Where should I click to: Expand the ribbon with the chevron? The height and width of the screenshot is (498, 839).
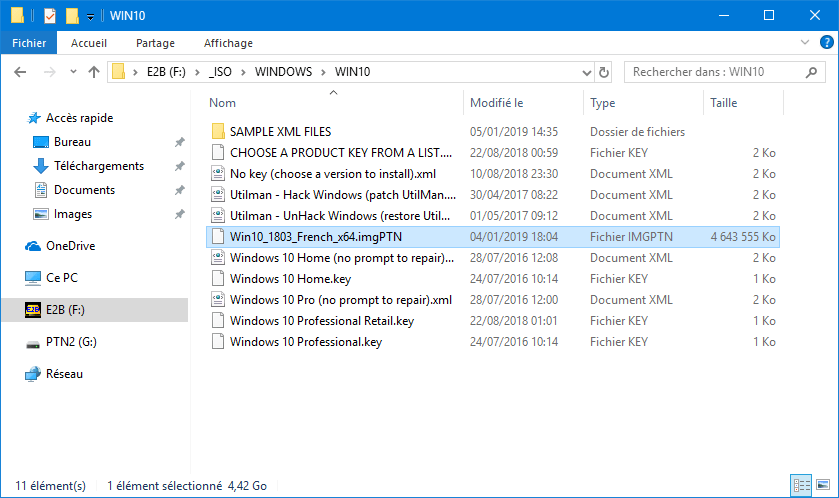804,42
